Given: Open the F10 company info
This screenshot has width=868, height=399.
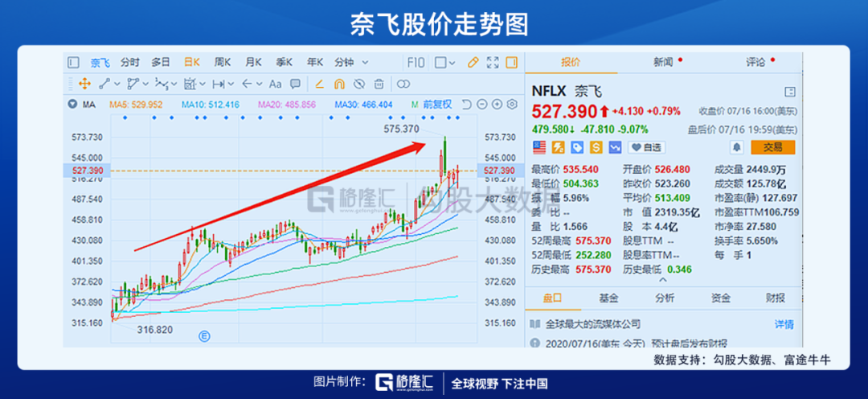Looking at the screenshot, I should [416, 63].
